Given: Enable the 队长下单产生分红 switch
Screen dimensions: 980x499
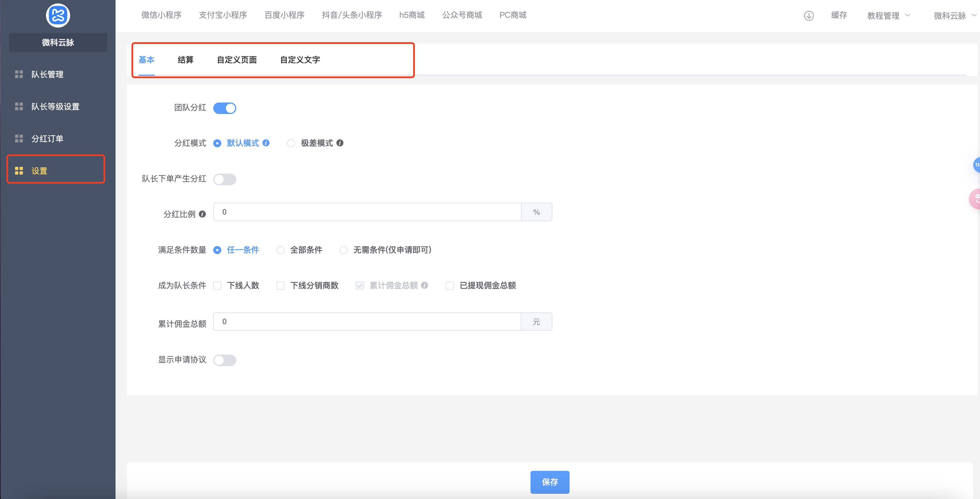Looking at the screenshot, I should pyautogui.click(x=224, y=179).
